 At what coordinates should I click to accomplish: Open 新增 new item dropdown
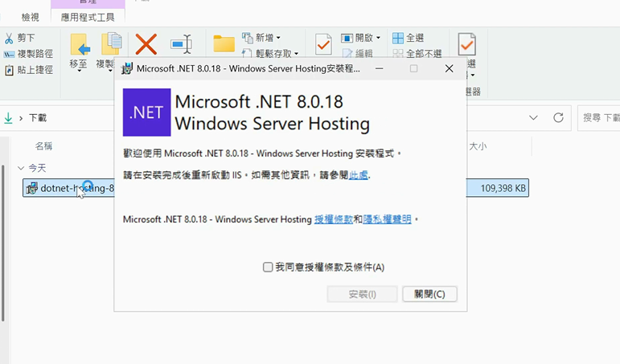pyautogui.click(x=261, y=38)
